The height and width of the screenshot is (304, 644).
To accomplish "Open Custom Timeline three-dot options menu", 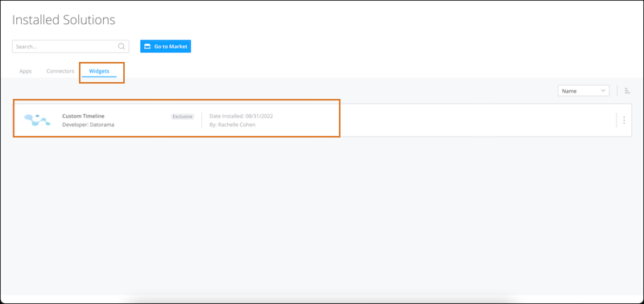I will tap(624, 120).
